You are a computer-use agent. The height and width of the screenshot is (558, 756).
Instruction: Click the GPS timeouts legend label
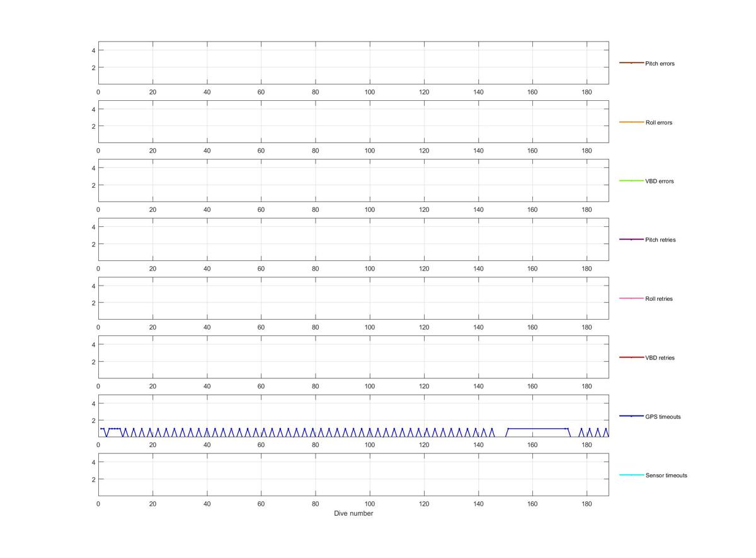pos(663,417)
